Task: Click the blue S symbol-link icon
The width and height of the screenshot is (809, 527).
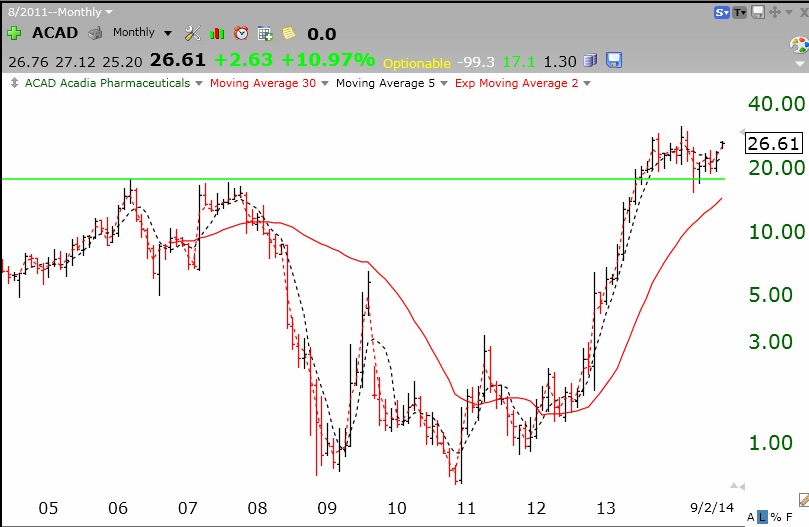Action: pos(721,12)
